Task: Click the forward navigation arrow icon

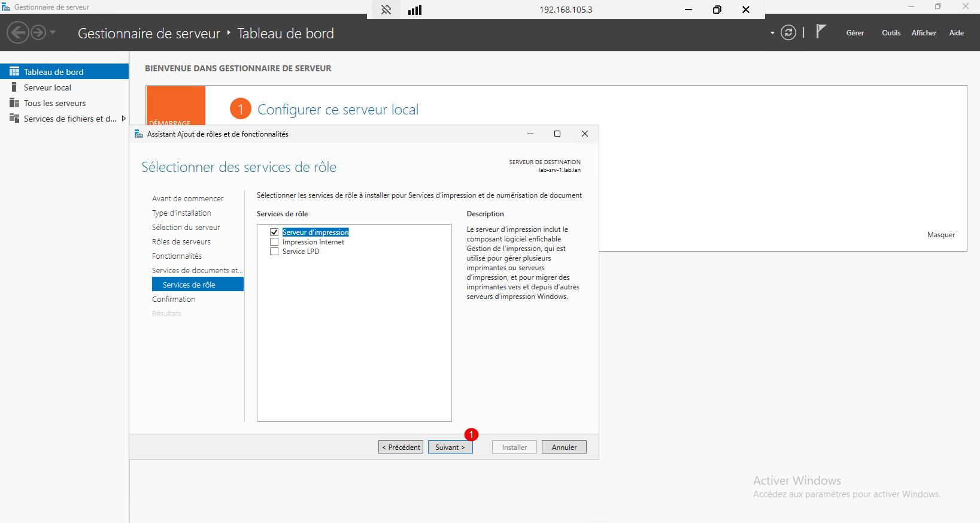Action: pos(38,32)
